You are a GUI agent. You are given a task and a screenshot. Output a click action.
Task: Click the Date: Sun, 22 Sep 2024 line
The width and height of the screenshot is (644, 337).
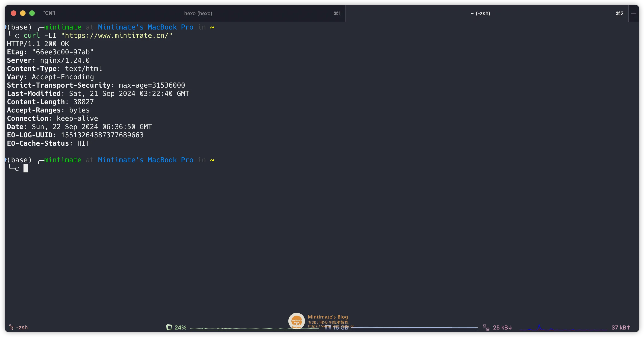(79, 127)
